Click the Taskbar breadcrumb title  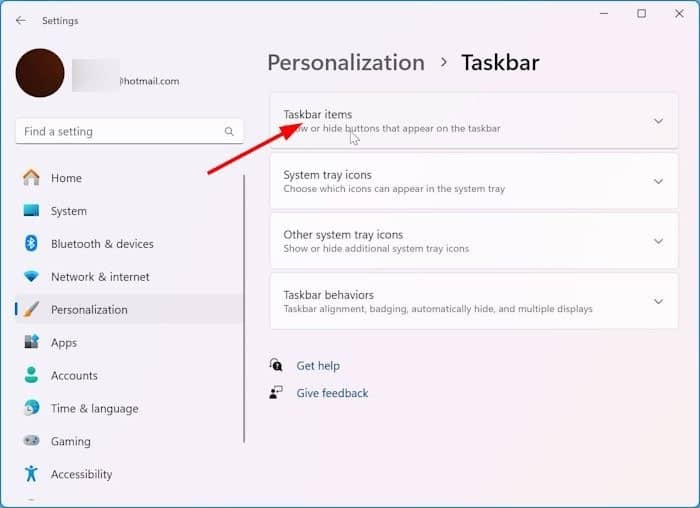pos(500,62)
